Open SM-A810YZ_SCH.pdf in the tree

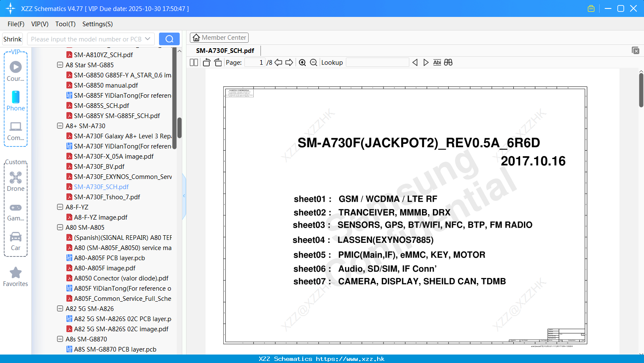pos(103,55)
